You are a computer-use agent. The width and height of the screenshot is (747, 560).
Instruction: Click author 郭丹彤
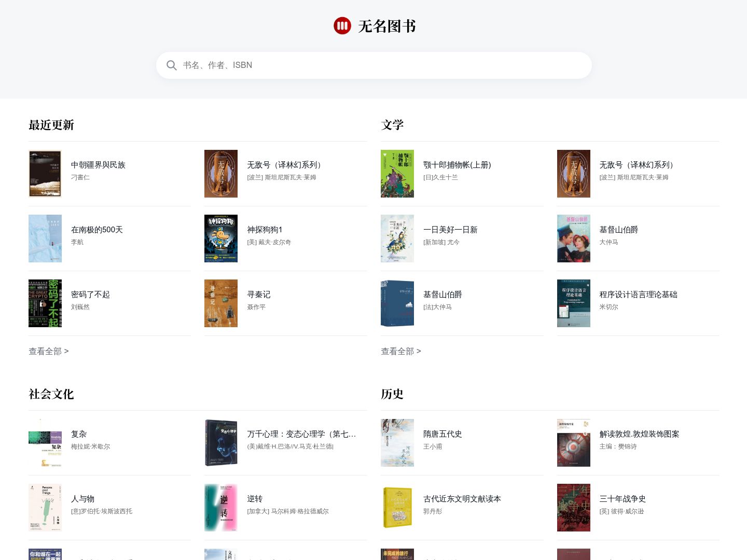coord(433,511)
